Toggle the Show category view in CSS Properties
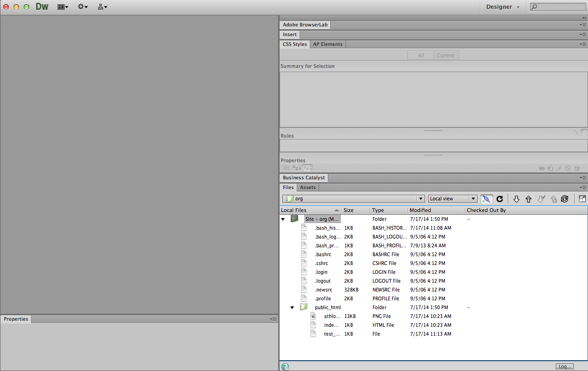 coord(286,168)
